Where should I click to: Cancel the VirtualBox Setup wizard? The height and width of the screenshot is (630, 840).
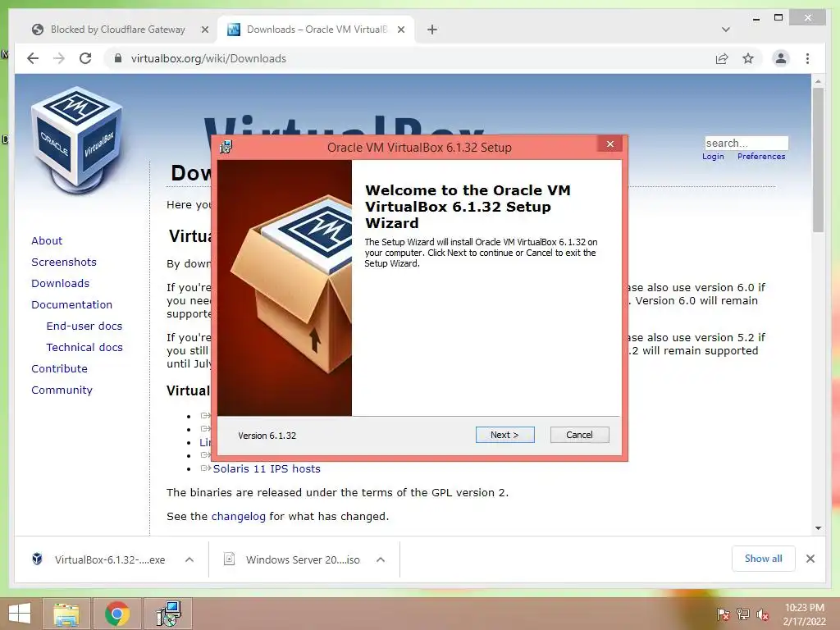(579, 435)
